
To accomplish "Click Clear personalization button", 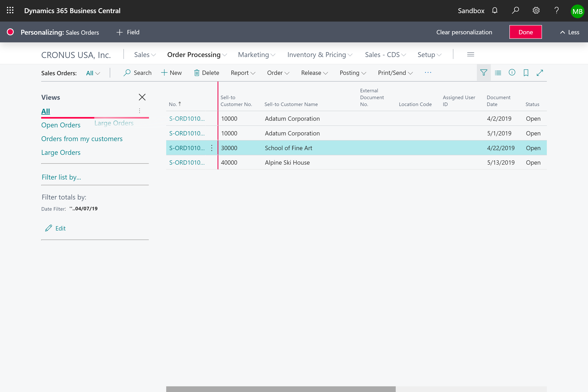I will (x=465, y=32).
